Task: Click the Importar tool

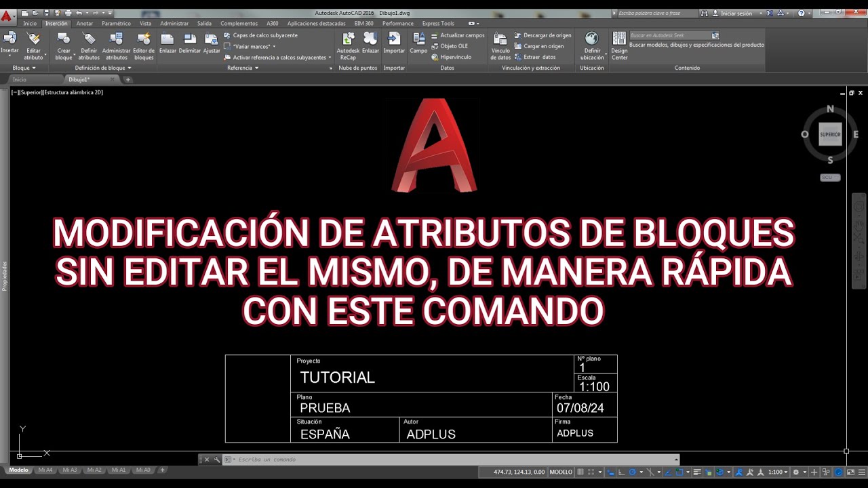Action: [x=394, y=42]
